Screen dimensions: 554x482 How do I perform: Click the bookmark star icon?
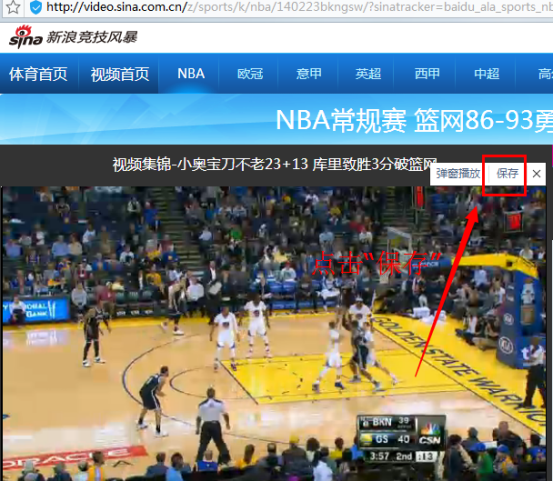(x=13, y=7)
